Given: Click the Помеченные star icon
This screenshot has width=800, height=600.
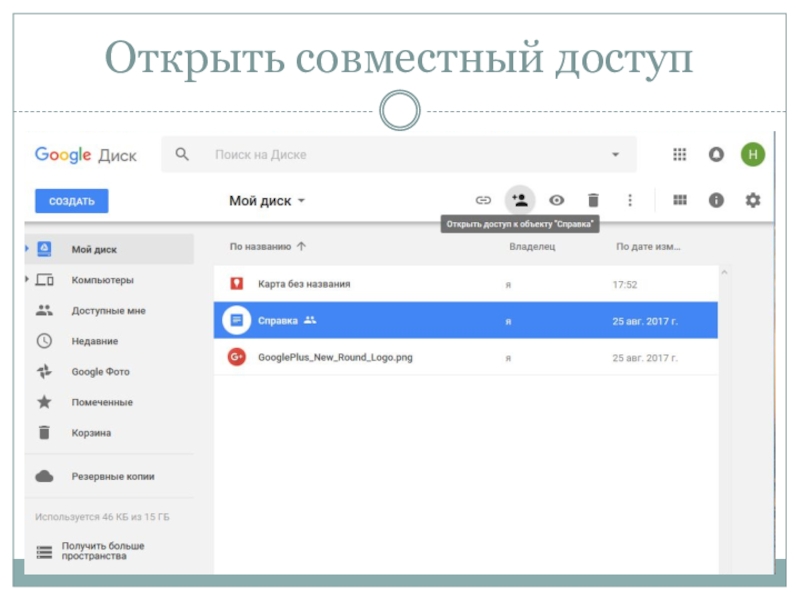Looking at the screenshot, I should pos(44,402).
